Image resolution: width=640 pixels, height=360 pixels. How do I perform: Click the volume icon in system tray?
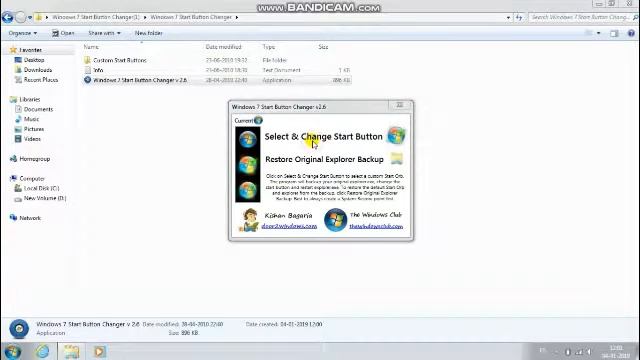coord(589,351)
